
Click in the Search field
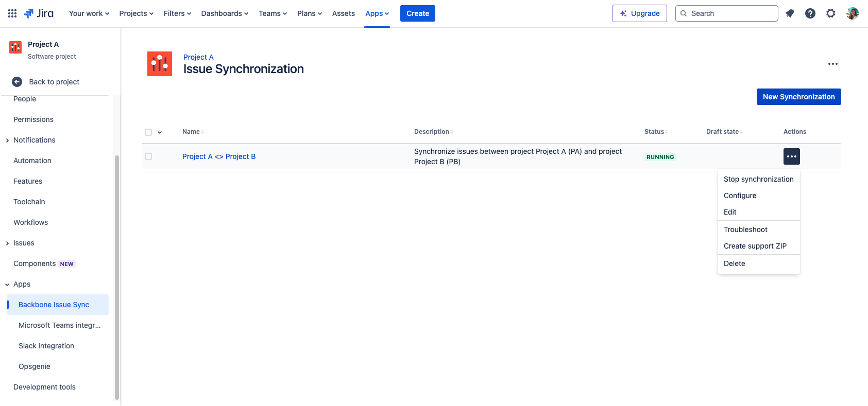coord(731,13)
